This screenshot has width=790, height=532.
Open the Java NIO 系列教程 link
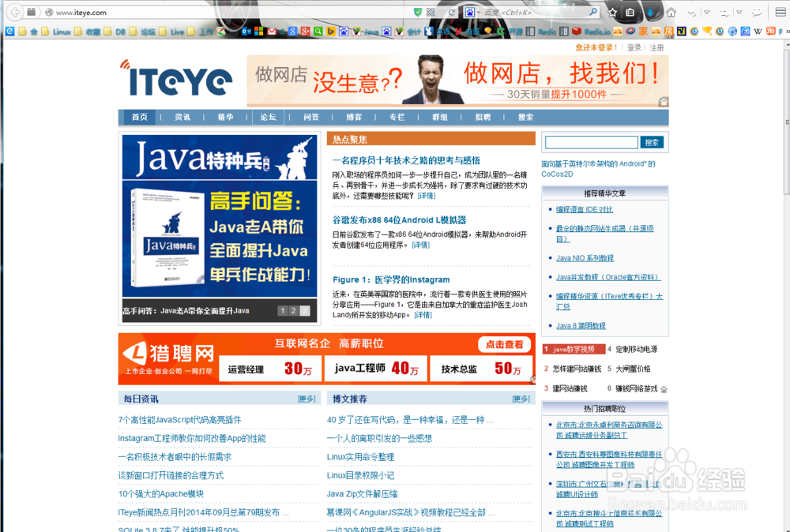click(585, 258)
